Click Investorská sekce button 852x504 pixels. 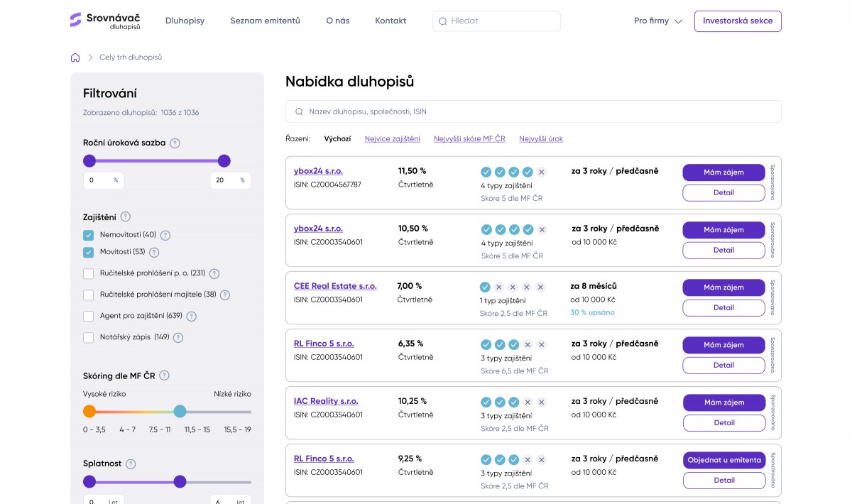pos(738,21)
